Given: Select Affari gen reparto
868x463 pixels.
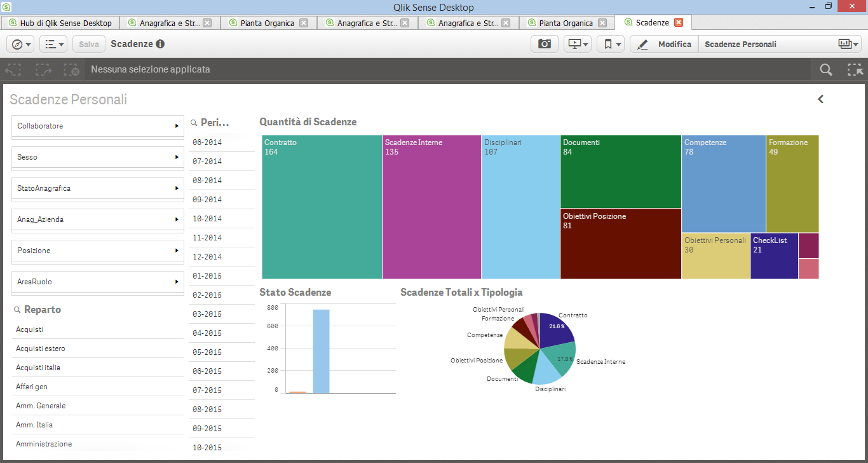Looking at the screenshot, I should (98, 387).
